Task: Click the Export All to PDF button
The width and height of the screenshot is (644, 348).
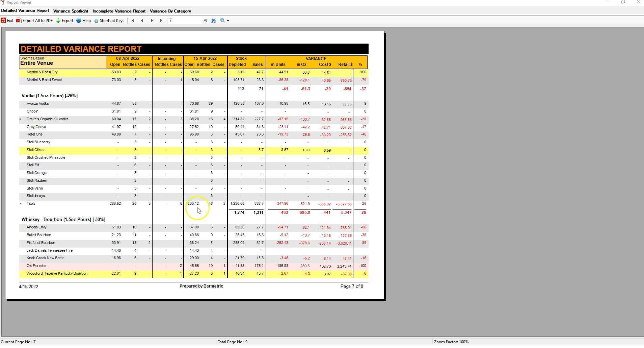Action: 37,20
